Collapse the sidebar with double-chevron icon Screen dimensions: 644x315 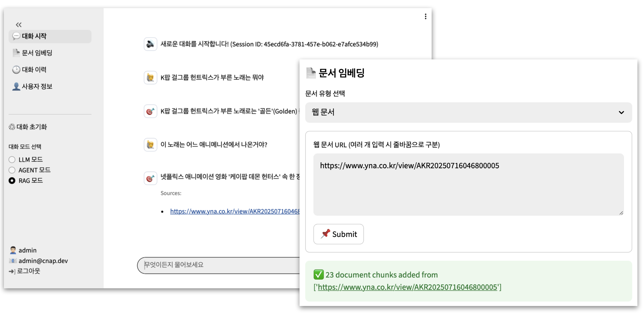click(x=19, y=25)
